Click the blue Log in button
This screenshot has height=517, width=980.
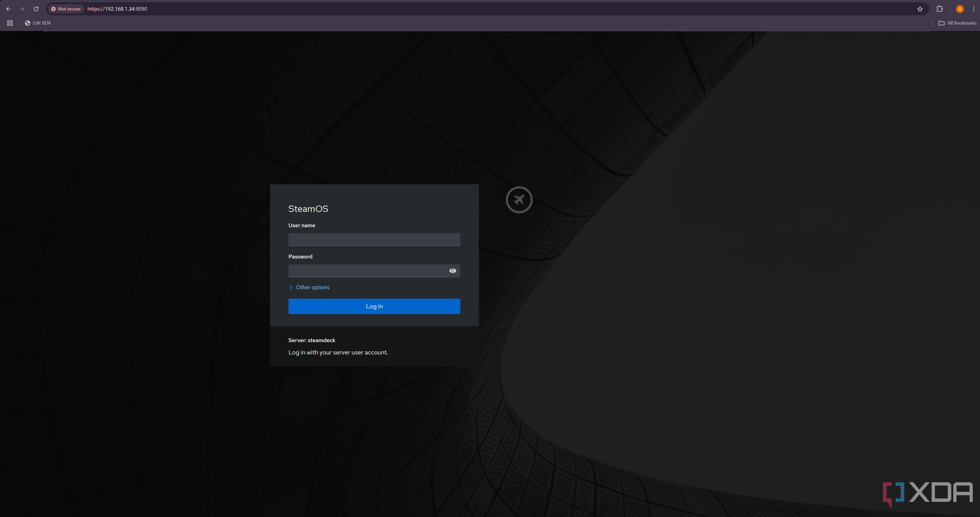click(374, 306)
